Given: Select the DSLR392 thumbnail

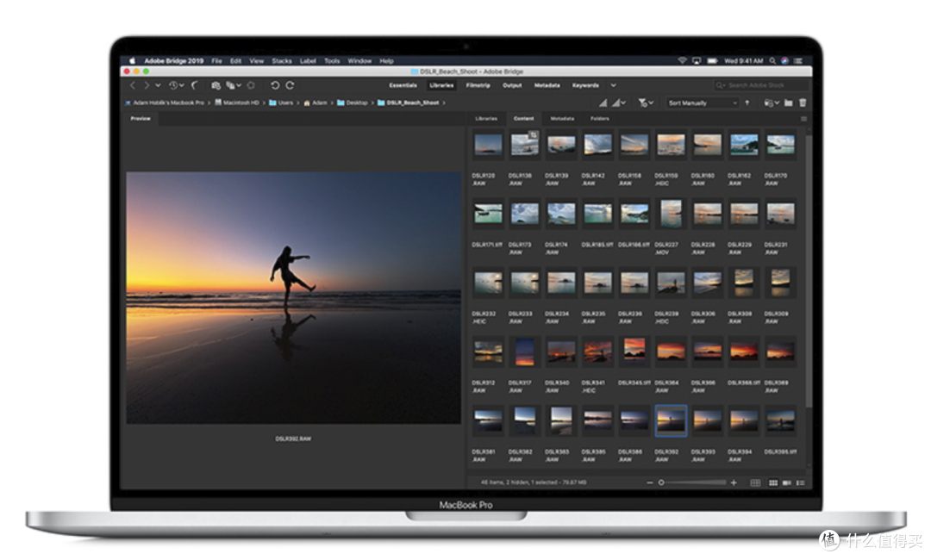Looking at the screenshot, I should click(671, 420).
